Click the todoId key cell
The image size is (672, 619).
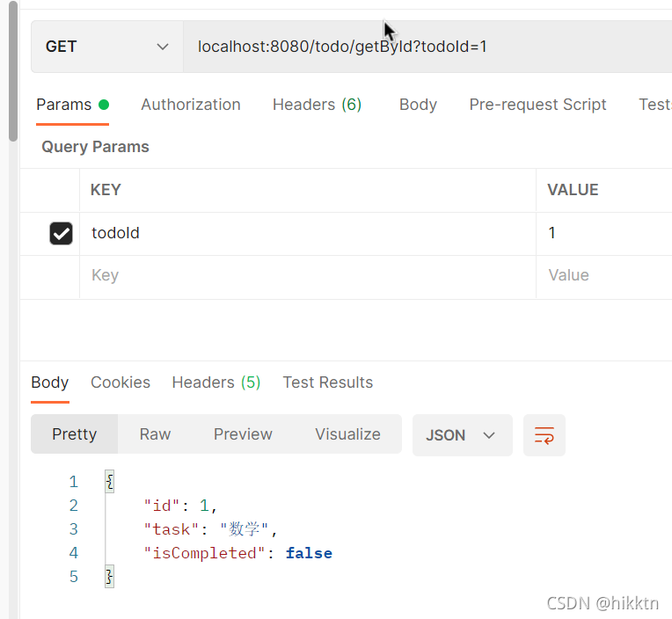tap(308, 234)
